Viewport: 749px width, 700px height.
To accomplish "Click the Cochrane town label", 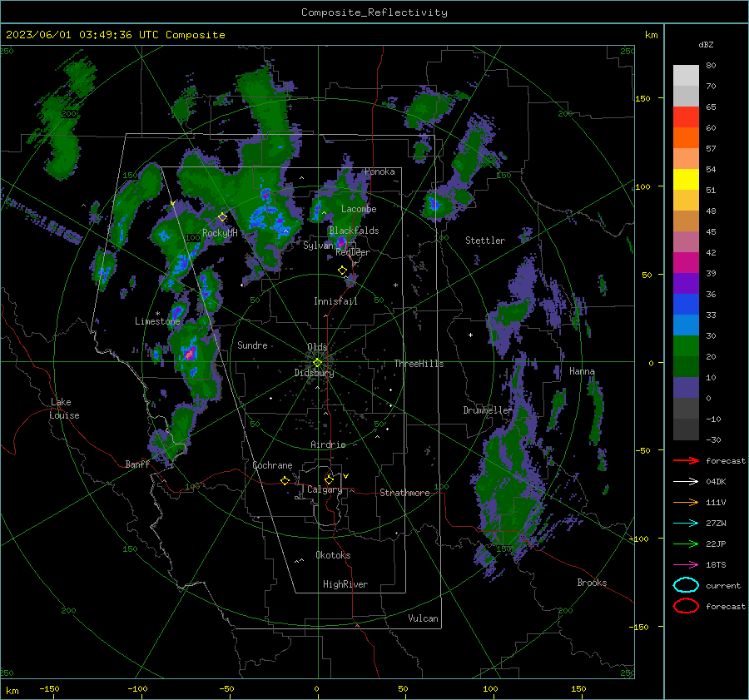I will point(272,465).
